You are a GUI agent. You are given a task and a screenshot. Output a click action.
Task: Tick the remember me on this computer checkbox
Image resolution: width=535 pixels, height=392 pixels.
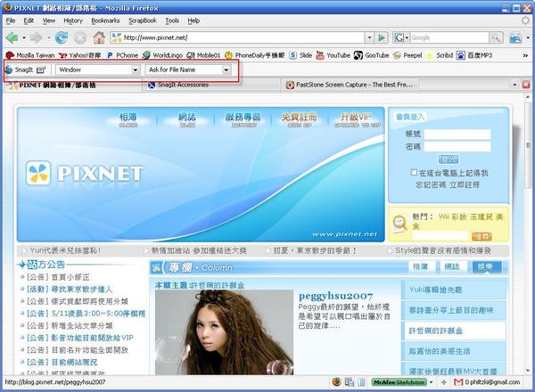pyautogui.click(x=414, y=173)
